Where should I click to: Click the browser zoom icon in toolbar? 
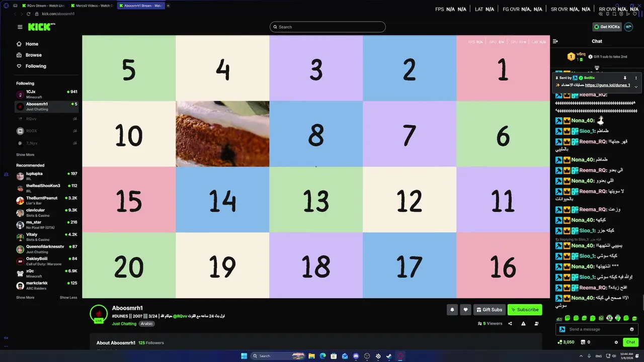coord(601,14)
